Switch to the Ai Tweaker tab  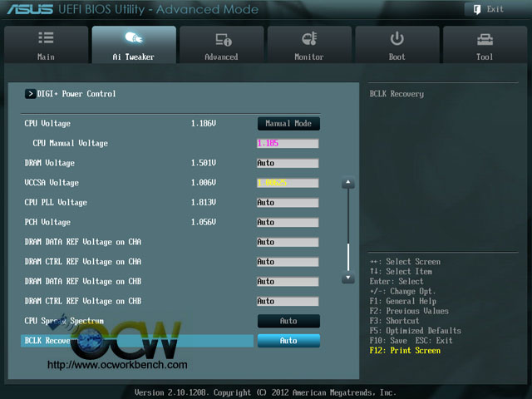[x=134, y=44]
